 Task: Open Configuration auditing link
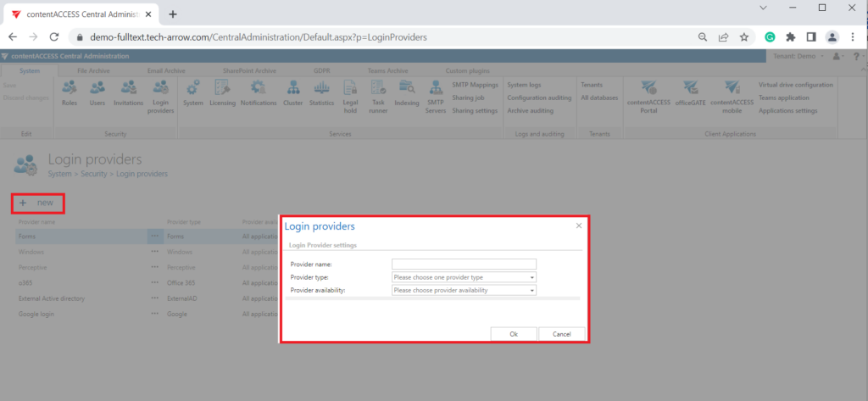click(539, 97)
